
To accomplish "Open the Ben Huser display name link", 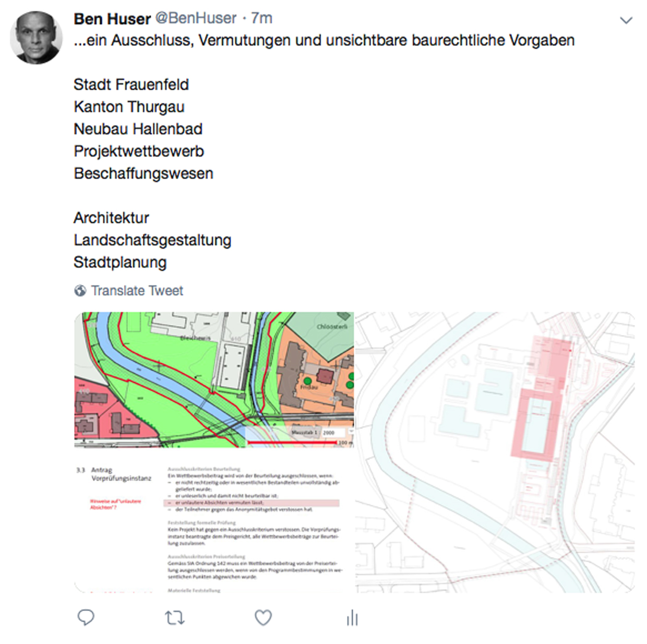I will 112,19.
